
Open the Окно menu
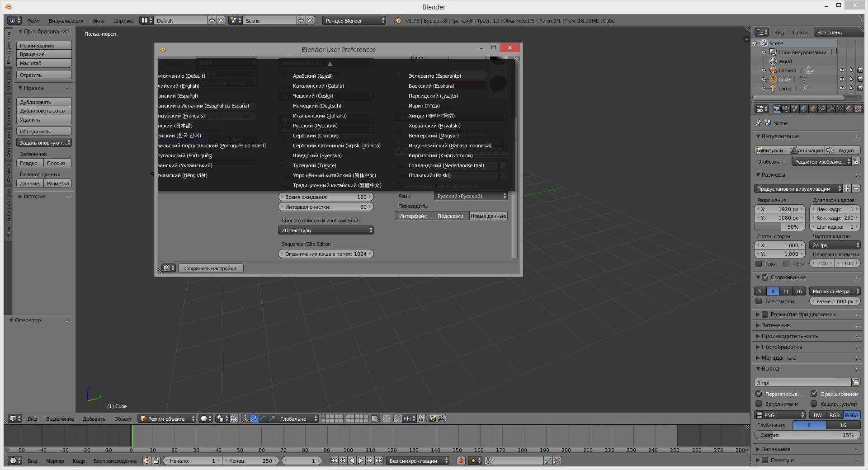tap(98, 20)
